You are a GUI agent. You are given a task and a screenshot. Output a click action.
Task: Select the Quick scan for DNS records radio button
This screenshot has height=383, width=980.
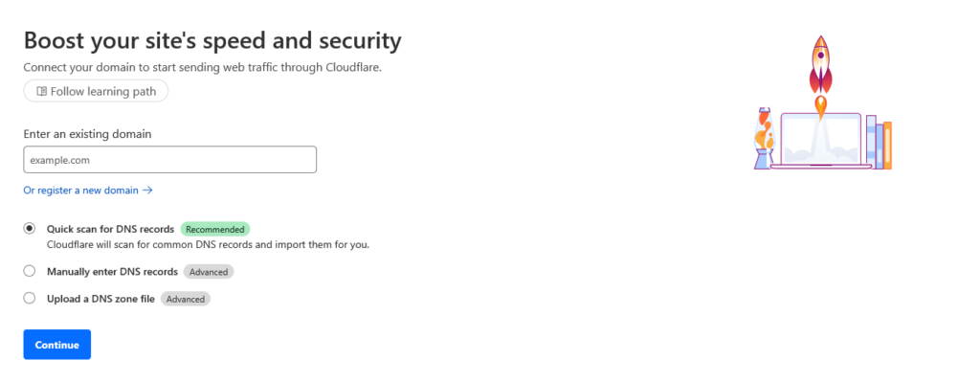coord(30,229)
